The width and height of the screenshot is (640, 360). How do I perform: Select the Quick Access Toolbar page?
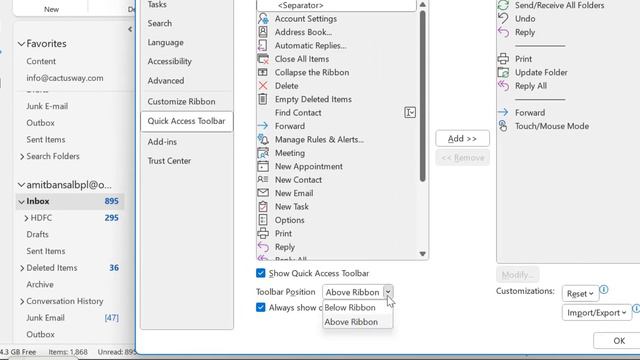[x=187, y=121]
